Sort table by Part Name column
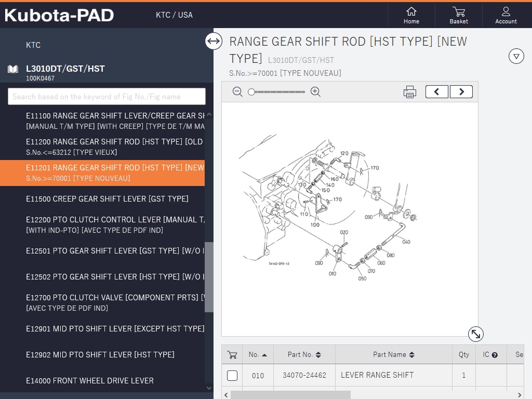The height and width of the screenshot is (399, 532). [394, 355]
